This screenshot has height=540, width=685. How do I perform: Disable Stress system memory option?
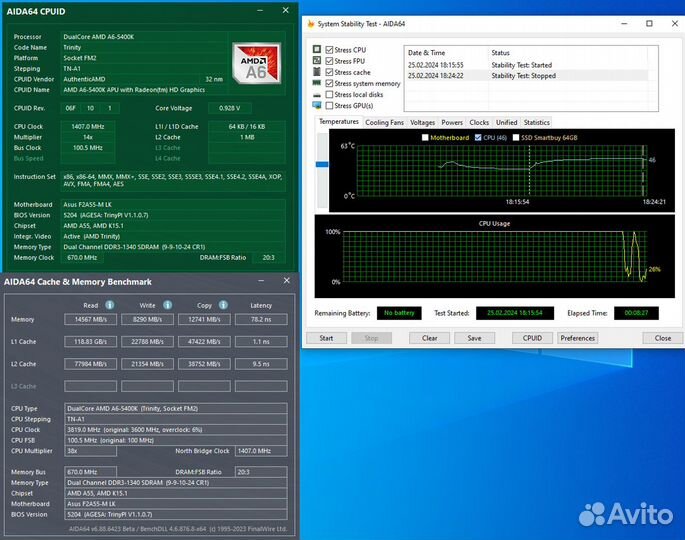[x=329, y=83]
